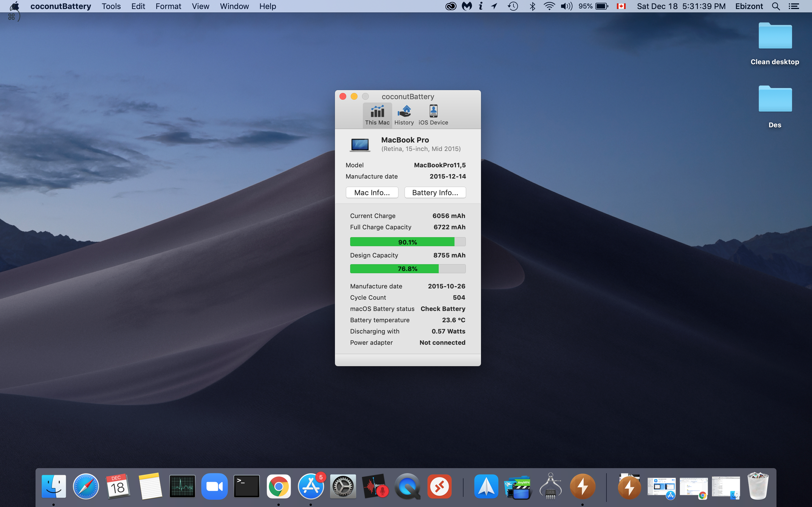This screenshot has height=507, width=812.
Task: Open Mac Info details panel
Action: [372, 192]
